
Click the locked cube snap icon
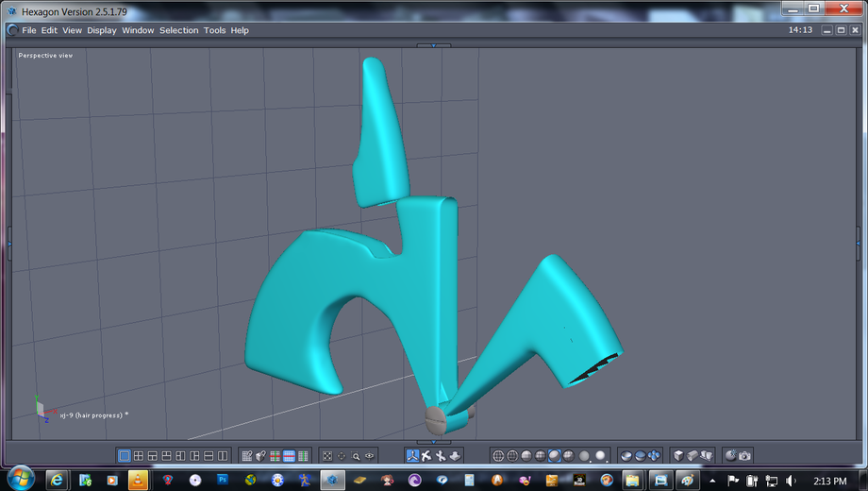click(261, 455)
